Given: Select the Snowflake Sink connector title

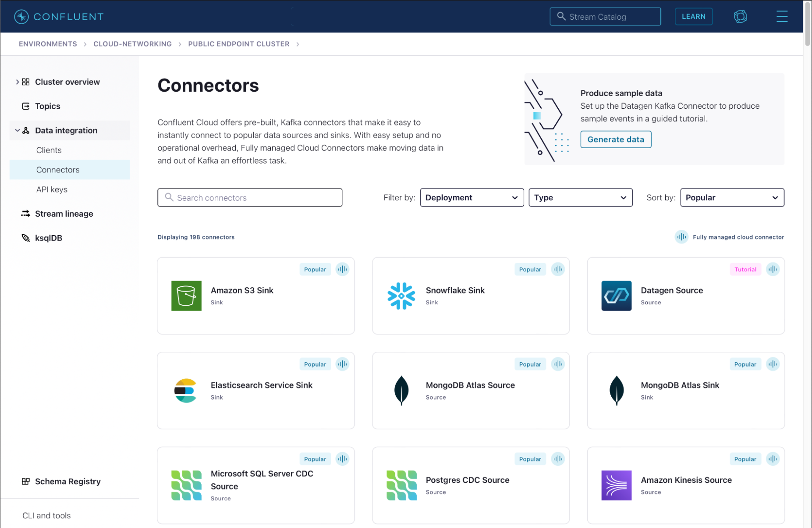Looking at the screenshot, I should pos(455,290).
